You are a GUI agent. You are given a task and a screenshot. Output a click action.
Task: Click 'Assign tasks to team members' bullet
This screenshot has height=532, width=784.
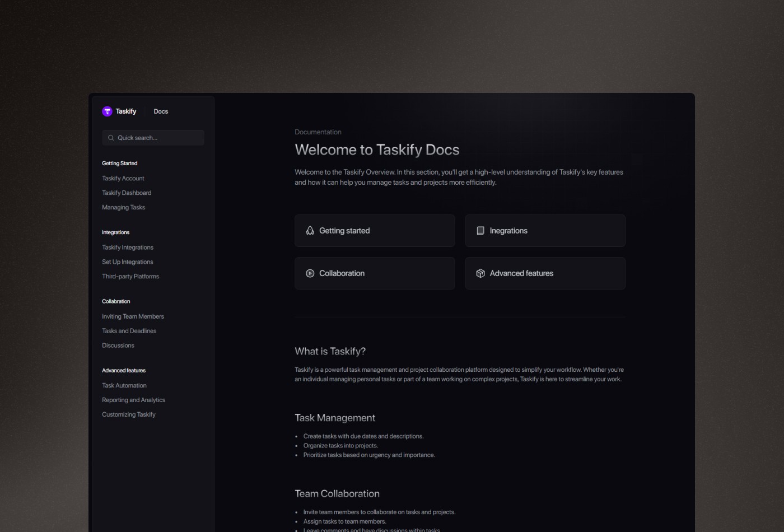click(344, 521)
